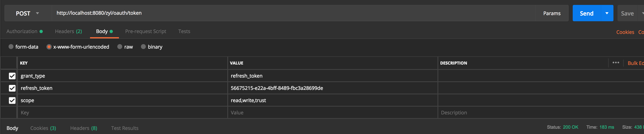The image size is (644, 134).
Task: Open the Pre-request Script tab
Action: tap(145, 31)
